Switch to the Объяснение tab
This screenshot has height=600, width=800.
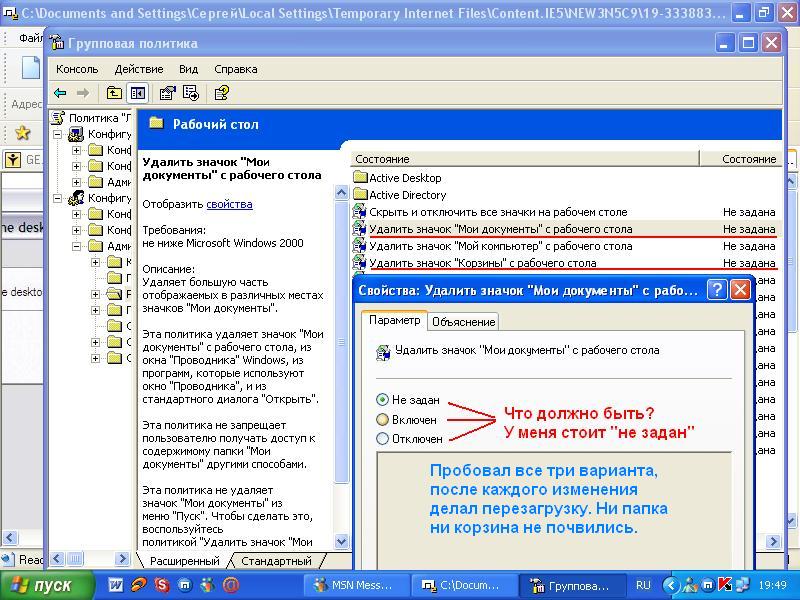click(463, 322)
